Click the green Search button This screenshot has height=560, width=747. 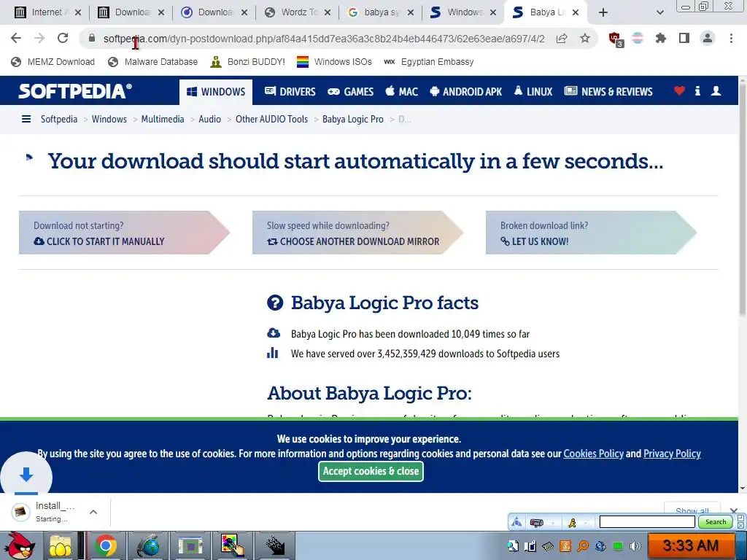716,522
